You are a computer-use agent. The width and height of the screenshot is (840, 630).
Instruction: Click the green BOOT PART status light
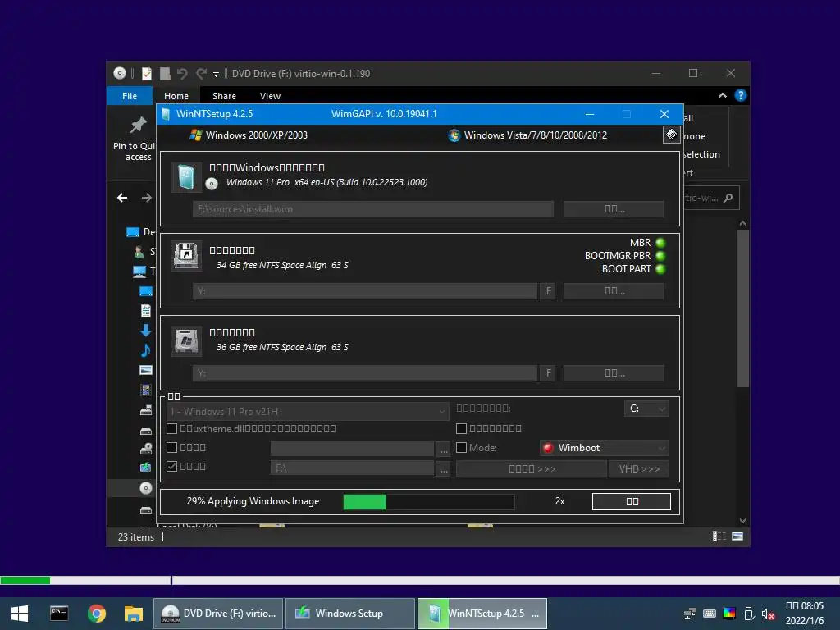click(x=660, y=269)
